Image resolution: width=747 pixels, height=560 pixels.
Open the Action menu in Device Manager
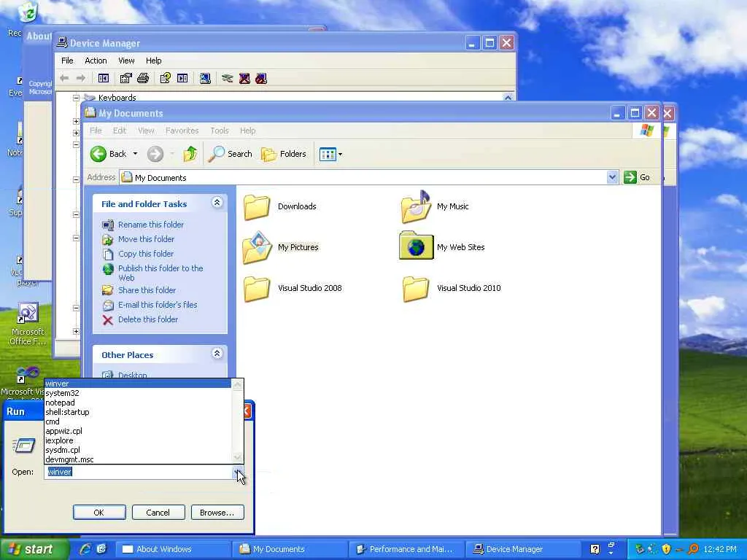[96, 61]
